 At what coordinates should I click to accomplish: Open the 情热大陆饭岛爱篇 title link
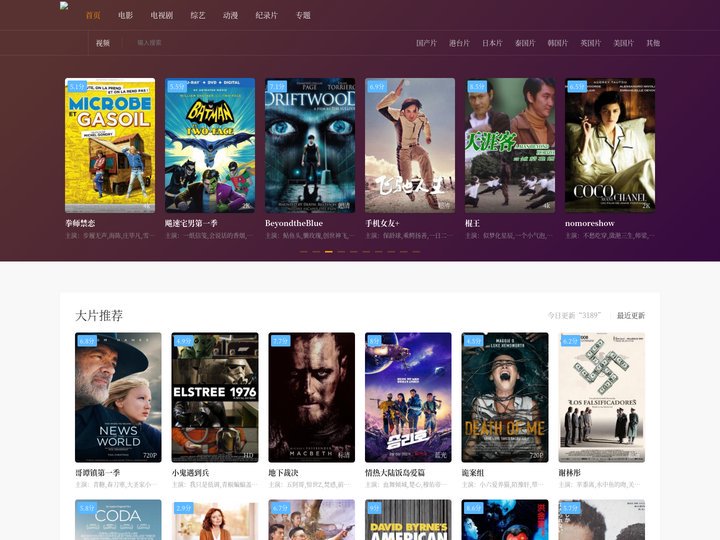pyautogui.click(x=395, y=472)
